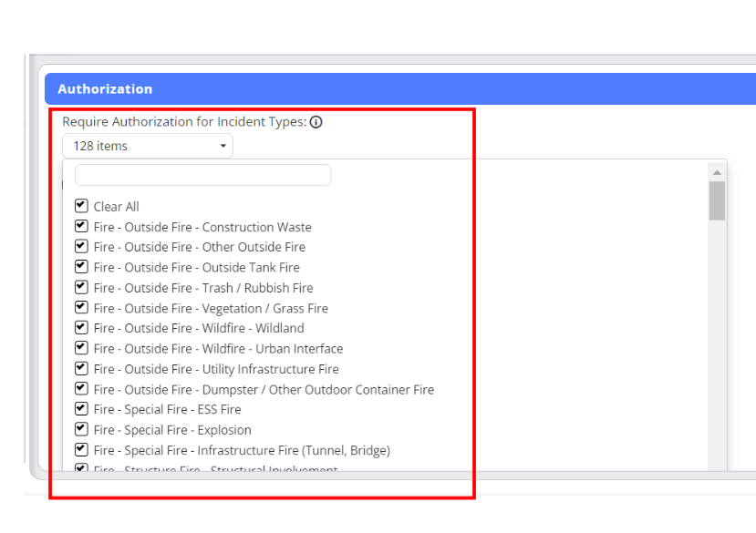Uncheck Fire - Outside Fire - Other Outside Fire

click(x=81, y=247)
